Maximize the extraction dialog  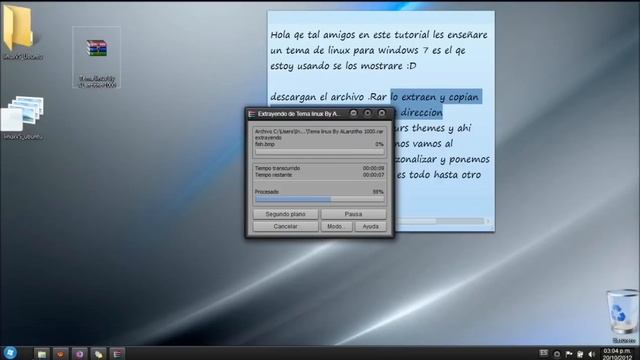[368, 113]
